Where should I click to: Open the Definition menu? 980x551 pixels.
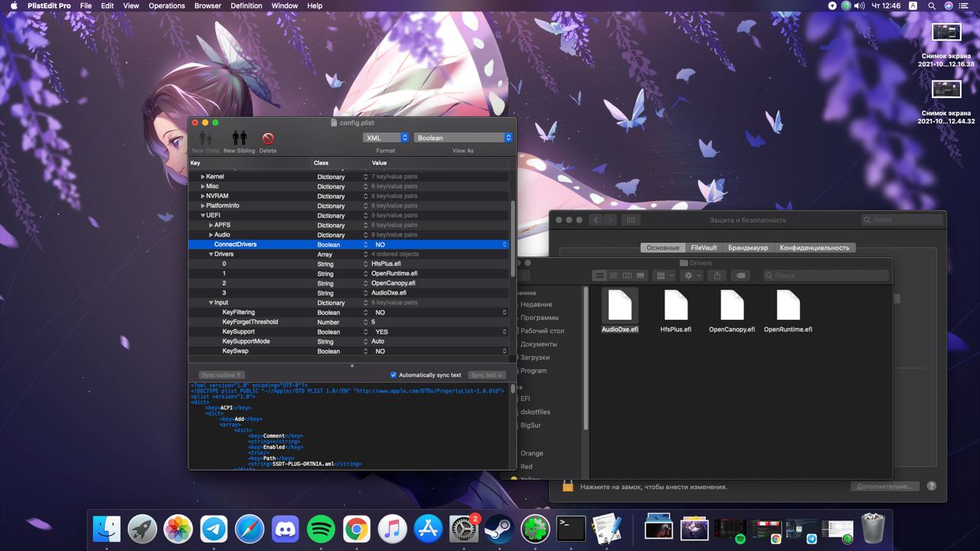pos(247,5)
